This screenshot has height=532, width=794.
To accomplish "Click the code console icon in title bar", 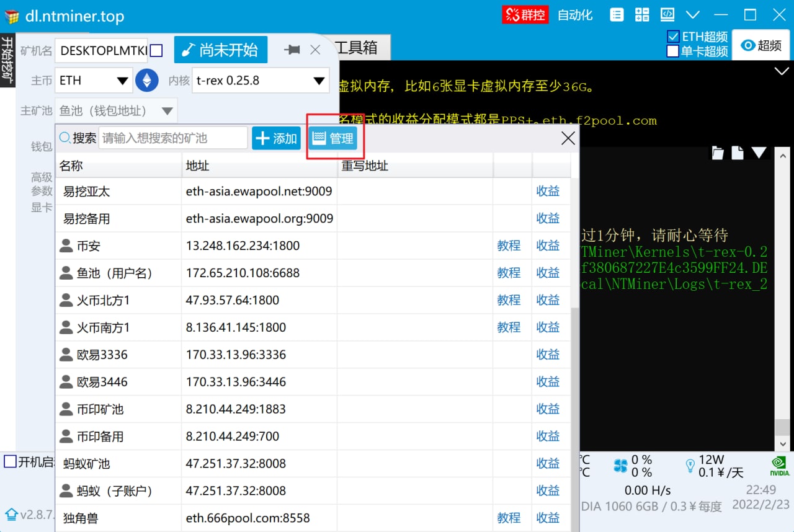I will click(x=667, y=15).
